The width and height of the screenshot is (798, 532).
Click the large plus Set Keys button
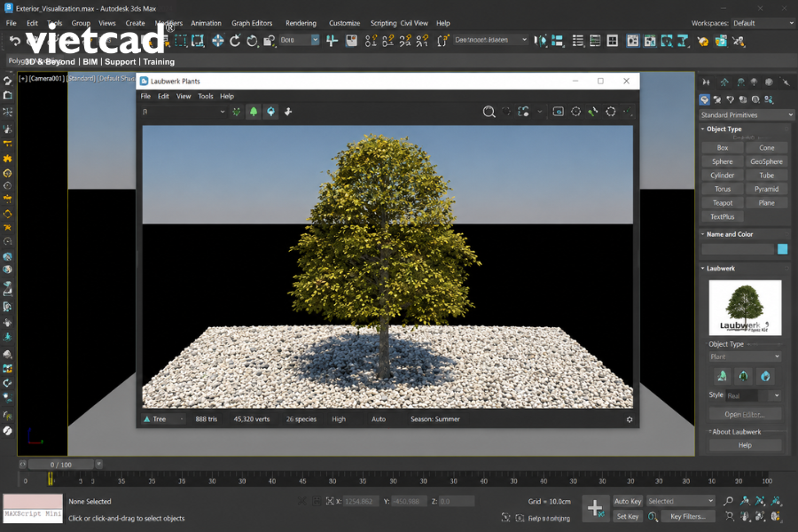tap(595, 507)
